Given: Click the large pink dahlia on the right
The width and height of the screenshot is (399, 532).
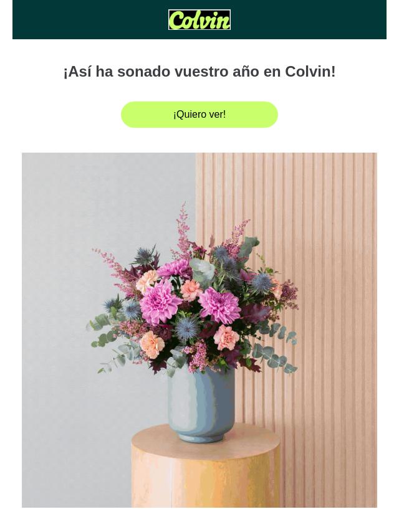Looking at the screenshot, I should point(219,305).
